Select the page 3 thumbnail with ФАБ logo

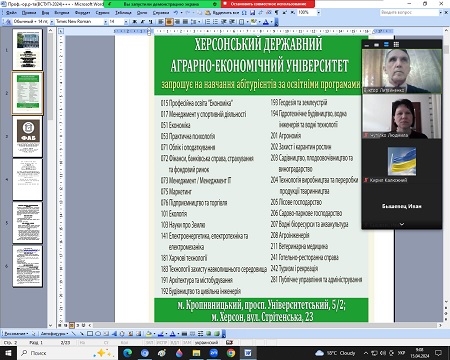28,136
